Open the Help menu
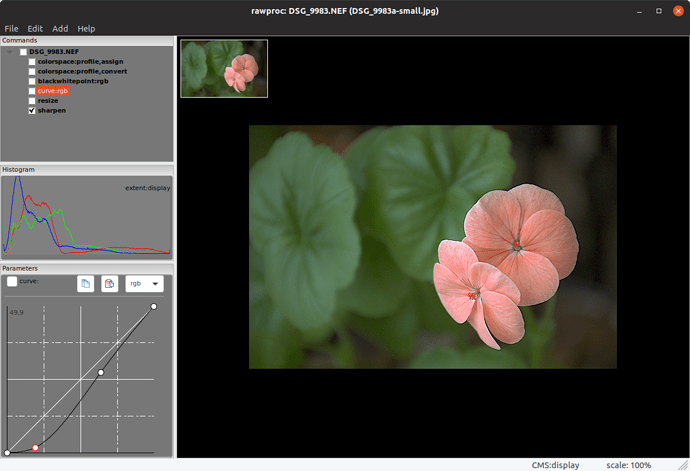Image resolution: width=690 pixels, height=471 pixels. tap(87, 28)
